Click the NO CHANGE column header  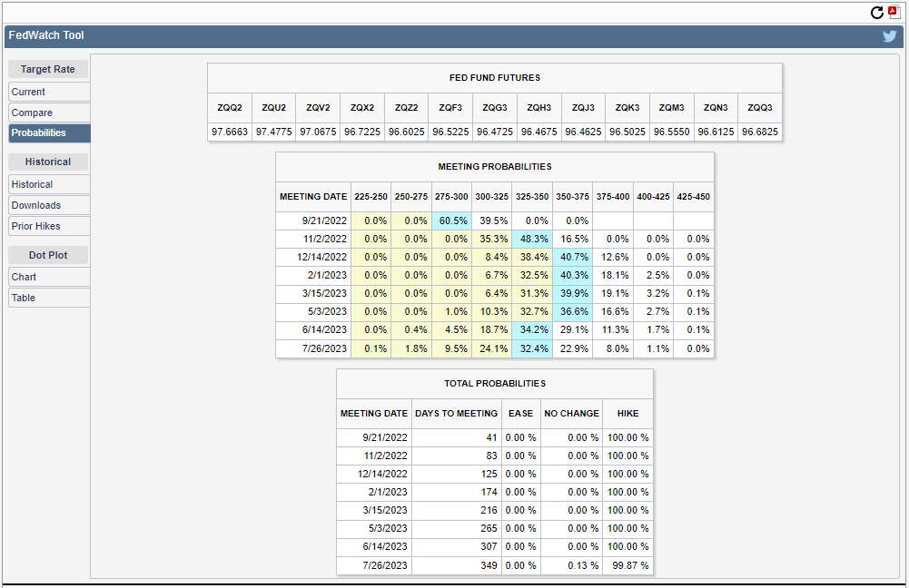tap(571, 414)
